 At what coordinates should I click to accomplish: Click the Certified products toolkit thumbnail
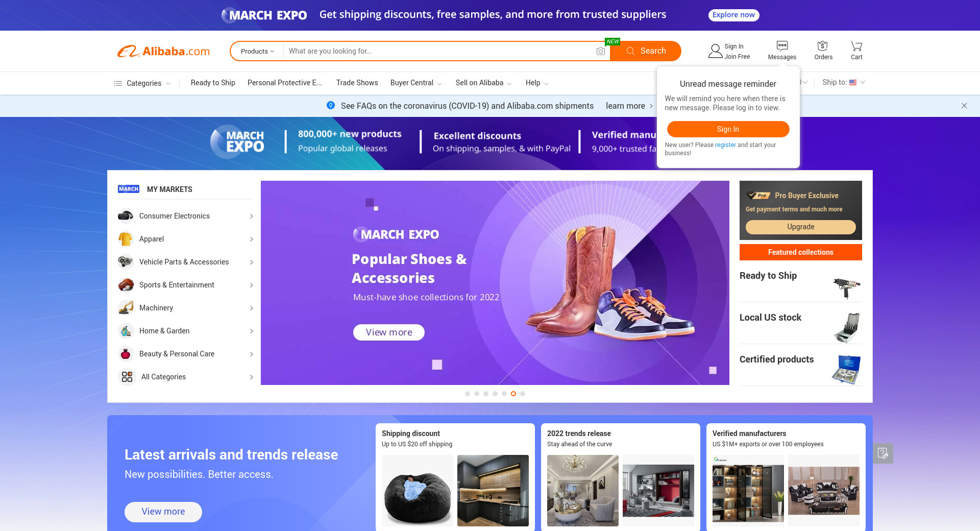(x=847, y=370)
